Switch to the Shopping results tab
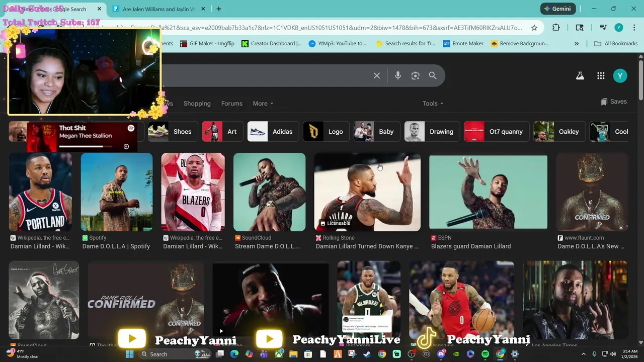644x362 pixels. click(197, 104)
